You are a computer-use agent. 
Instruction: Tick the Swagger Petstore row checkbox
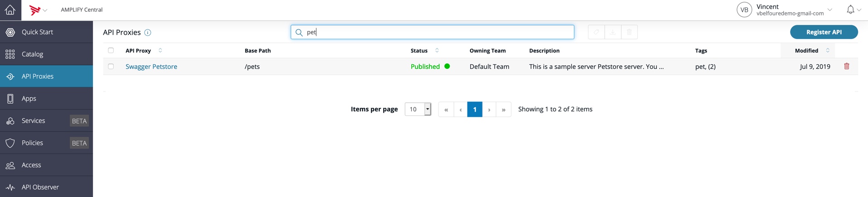(x=111, y=66)
